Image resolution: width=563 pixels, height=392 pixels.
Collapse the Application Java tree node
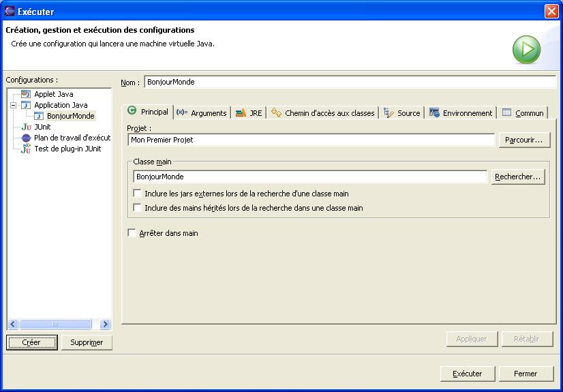pos(13,105)
